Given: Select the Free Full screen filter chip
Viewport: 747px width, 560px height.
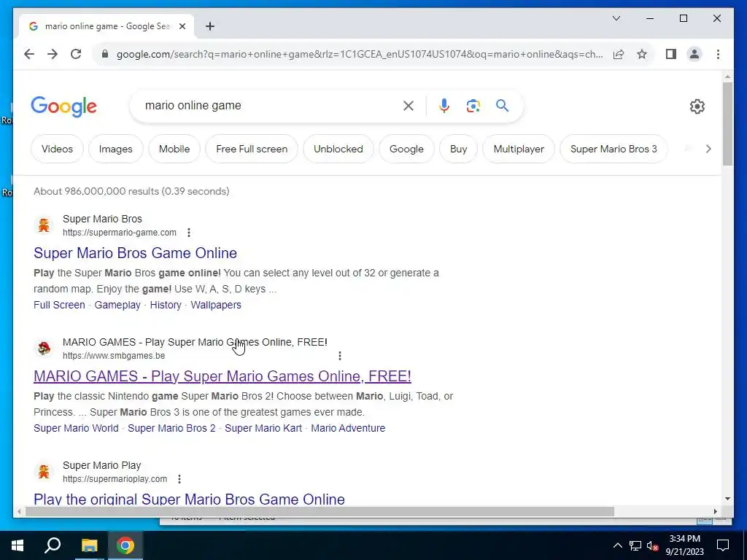Looking at the screenshot, I should 252,149.
